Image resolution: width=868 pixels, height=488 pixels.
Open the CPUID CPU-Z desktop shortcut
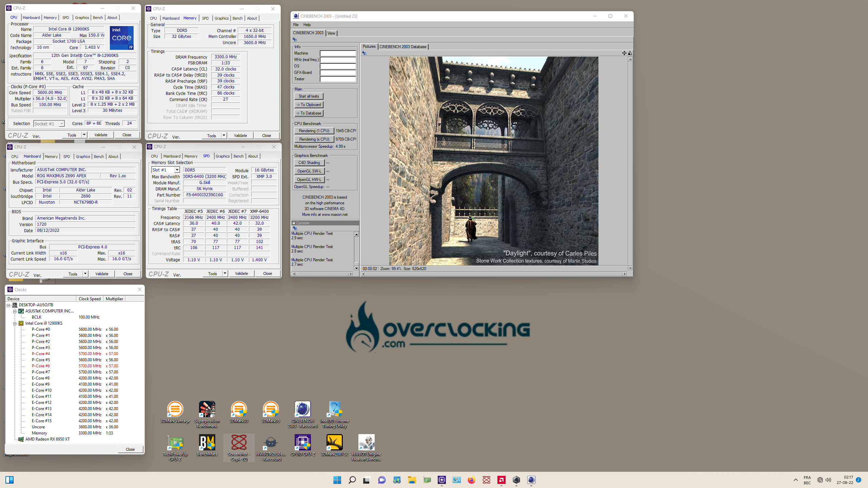[302, 445]
